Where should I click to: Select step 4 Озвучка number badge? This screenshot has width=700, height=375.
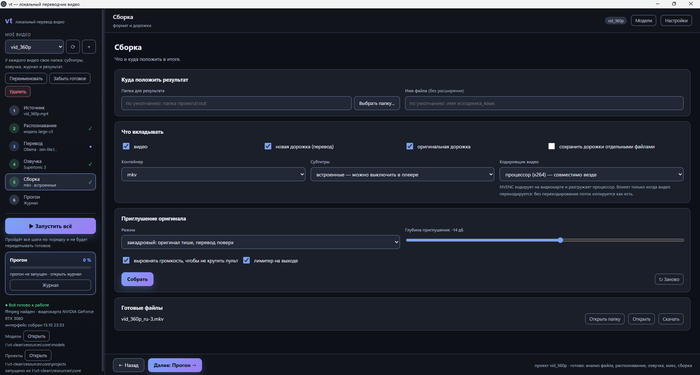pyautogui.click(x=14, y=164)
